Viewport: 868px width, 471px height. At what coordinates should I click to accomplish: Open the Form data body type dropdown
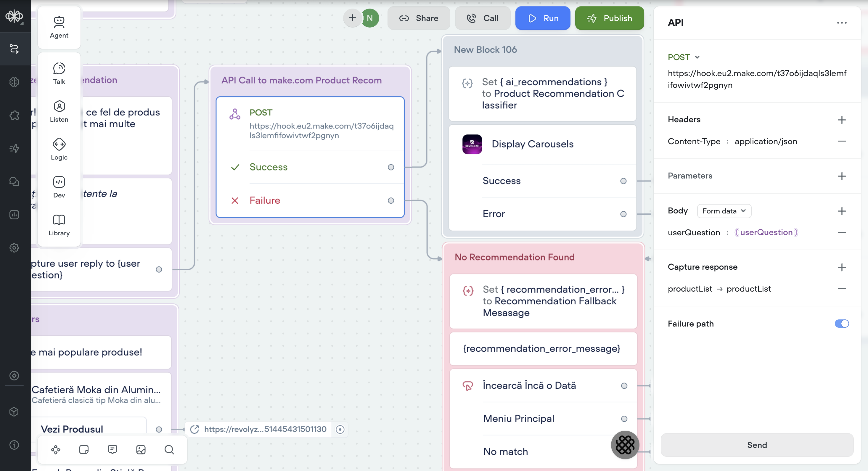(724, 211)
